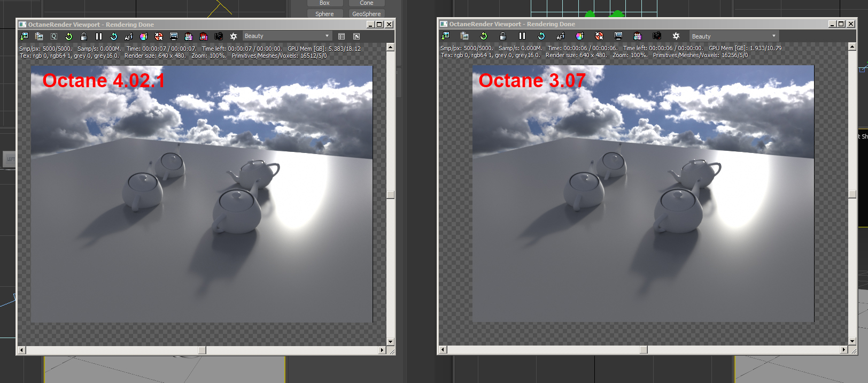868x383 pixels.
Task: Click 'GPU Mem [GB]: 1.933/10.79' status text
Action: tap(745, 48)
